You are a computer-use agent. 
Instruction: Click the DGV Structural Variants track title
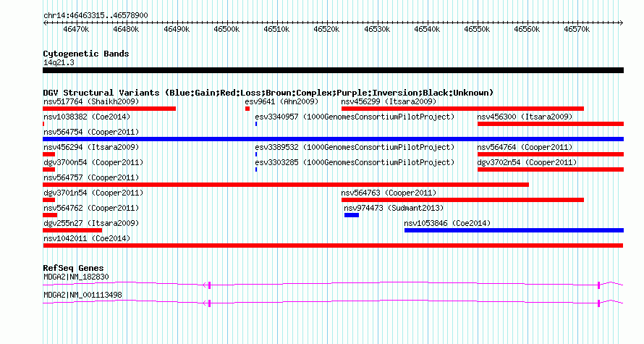click(x=268, y=93)
